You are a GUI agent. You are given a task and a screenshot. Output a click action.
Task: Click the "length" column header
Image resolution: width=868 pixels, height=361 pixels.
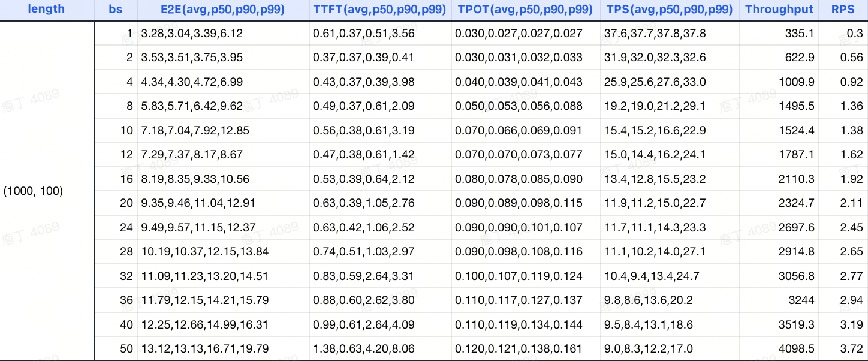pyautogui.click(x=46, y=9)
